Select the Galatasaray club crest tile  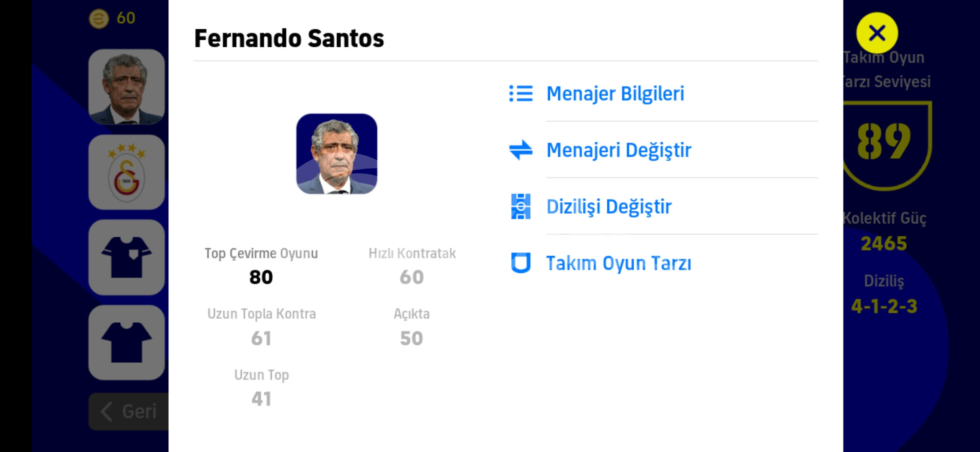[126, 172]
